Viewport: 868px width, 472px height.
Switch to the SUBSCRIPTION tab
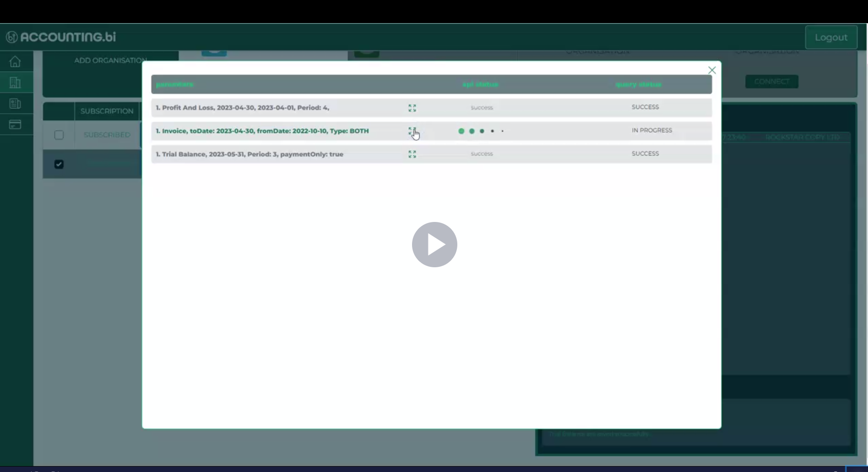click(106, 111)
